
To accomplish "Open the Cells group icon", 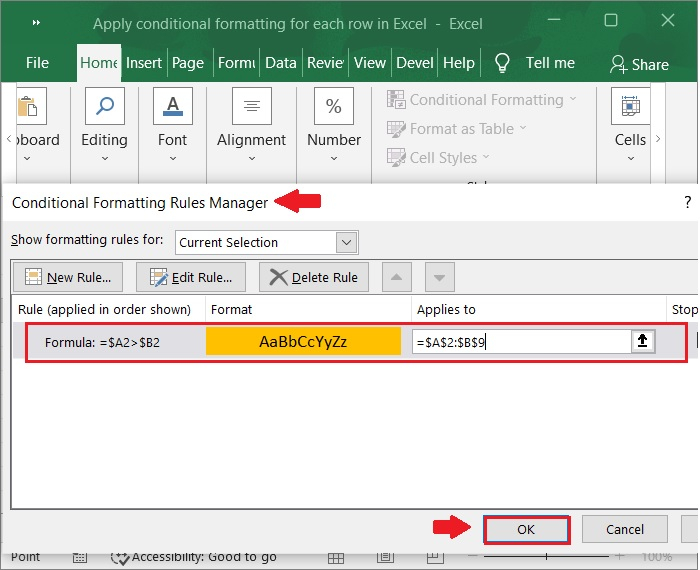I will pos(630,107).
